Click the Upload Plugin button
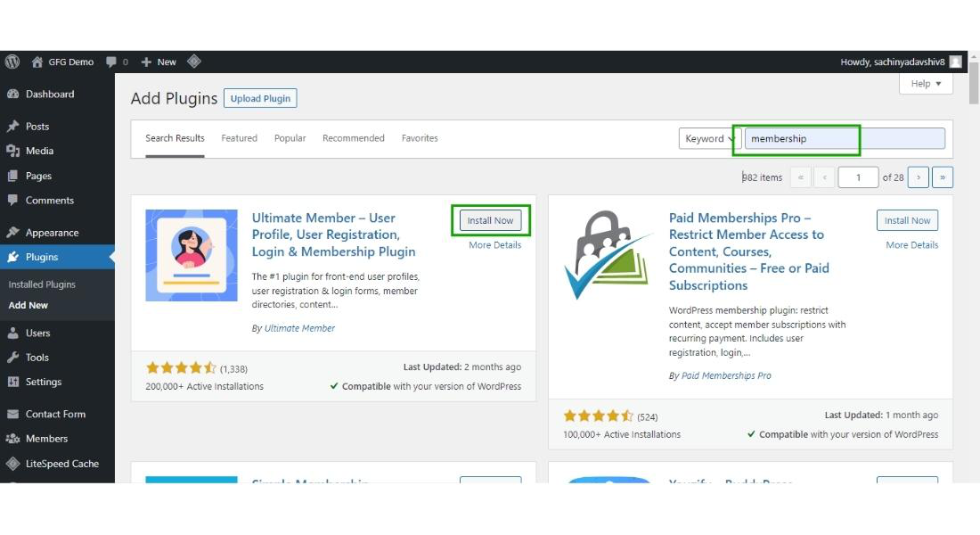Image resolution: width=980 pixels, height=535 pixels. point(260,98)
